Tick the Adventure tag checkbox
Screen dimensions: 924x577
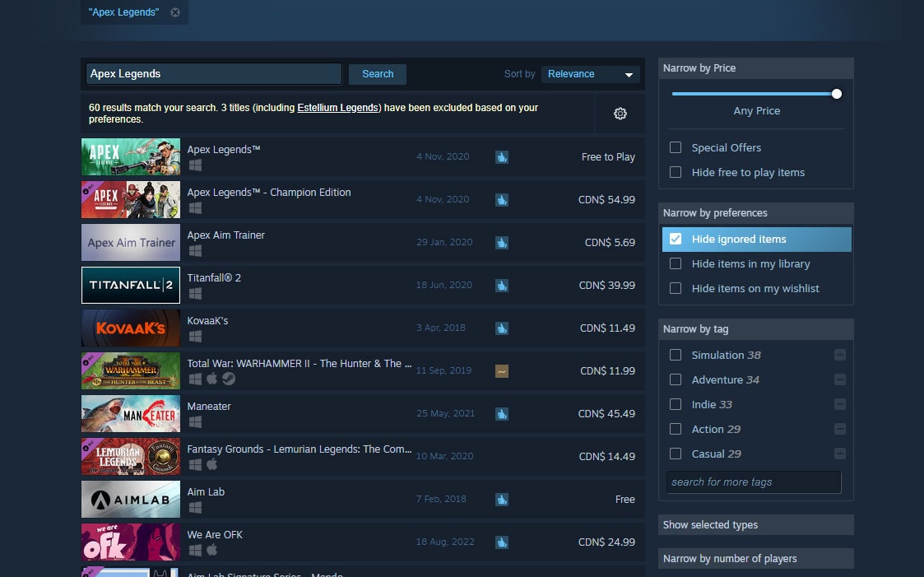(676, 379)
